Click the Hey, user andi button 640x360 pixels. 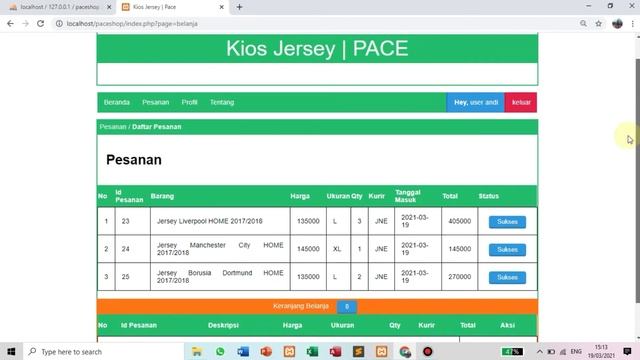point(476,102)
